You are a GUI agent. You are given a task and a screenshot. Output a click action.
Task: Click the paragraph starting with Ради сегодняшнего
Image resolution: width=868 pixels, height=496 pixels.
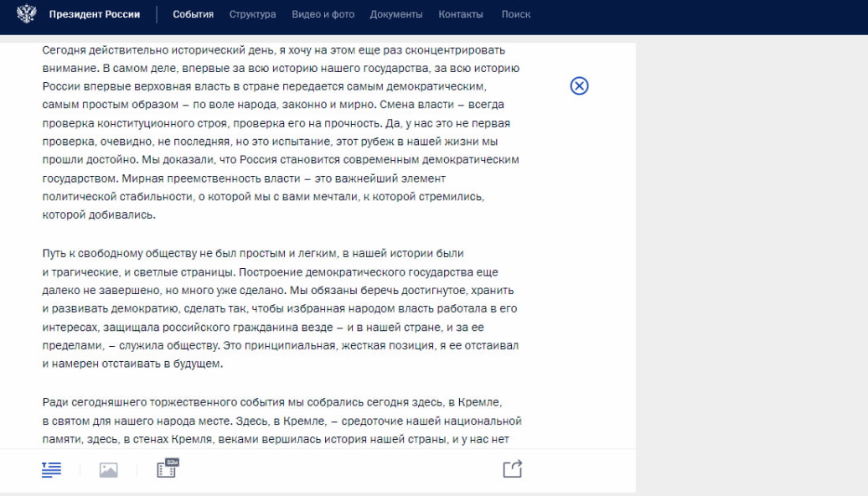(281, 421)
